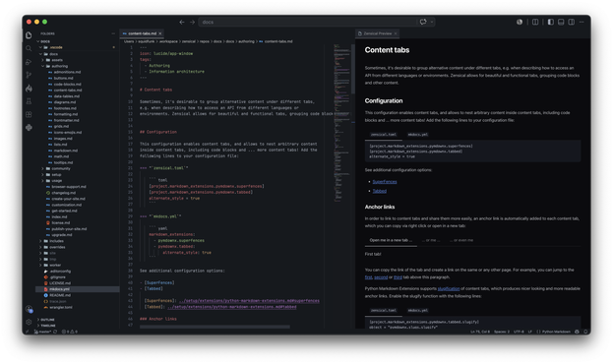Click the Superfences link in the preview
This screenshot has height=364, width=613.
coord(385,182)
